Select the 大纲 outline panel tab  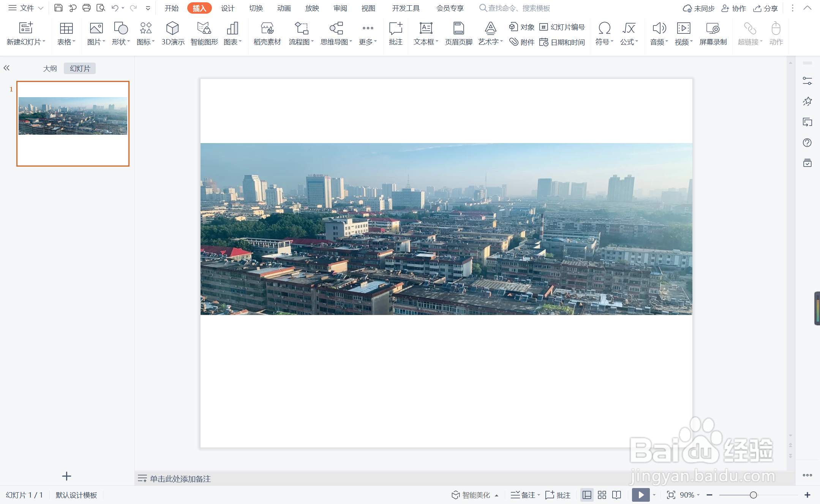click(x=50, y=68)
